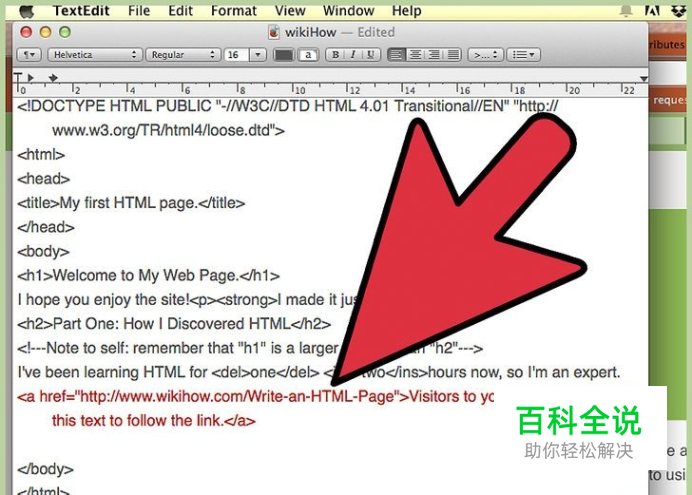Viewport: 692px width, 495px height.
Task: Toggle underline formatting
Action: (371, 55)
